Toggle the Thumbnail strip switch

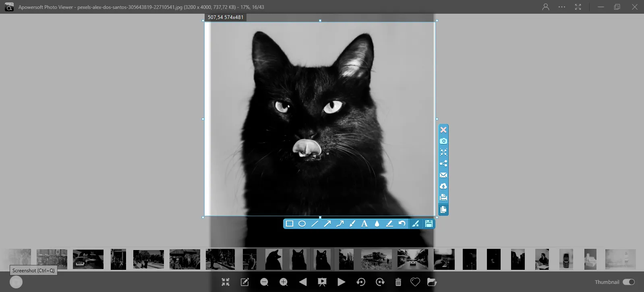(x=629, y=282)
